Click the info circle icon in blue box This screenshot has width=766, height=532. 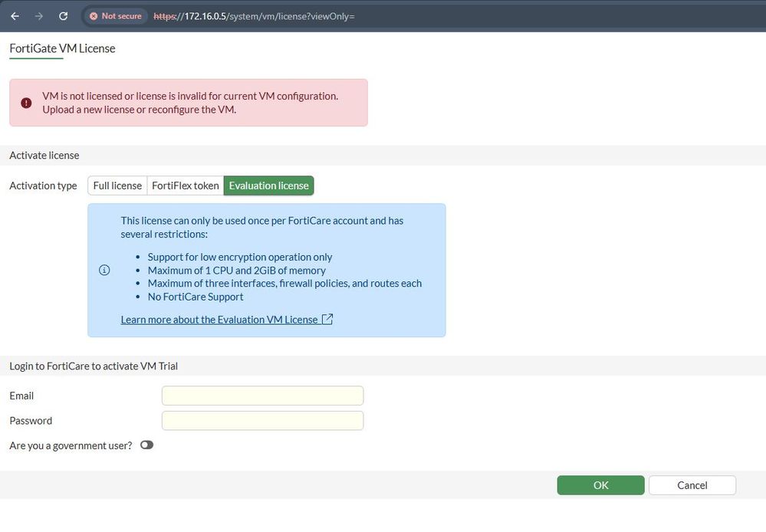point(104,270)
